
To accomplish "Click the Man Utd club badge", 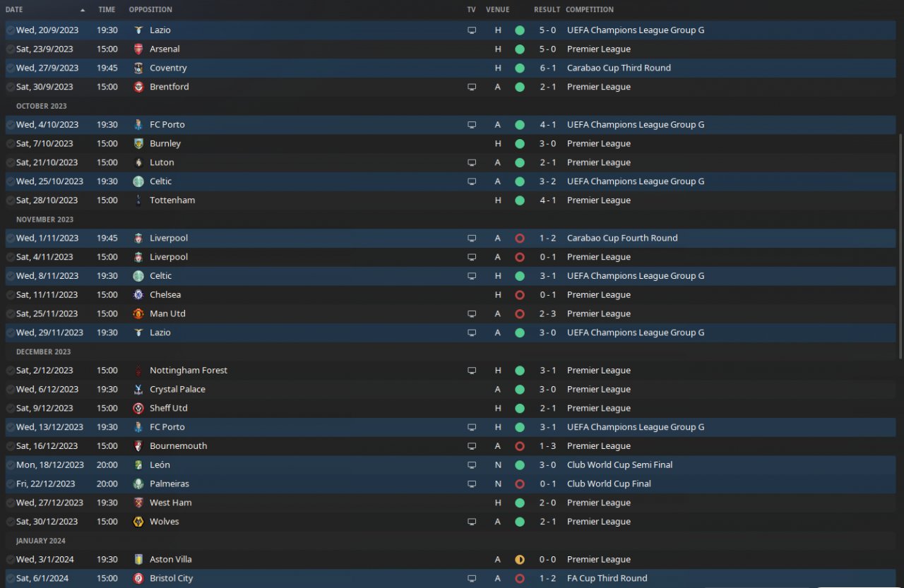I will [138, 314].
